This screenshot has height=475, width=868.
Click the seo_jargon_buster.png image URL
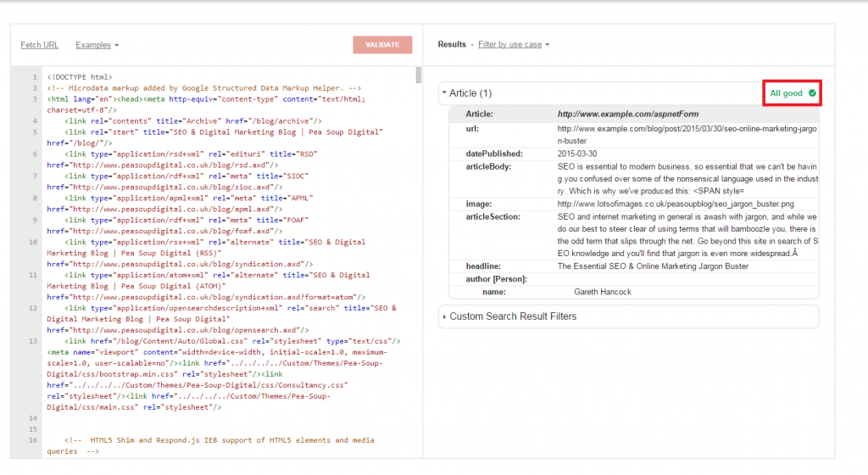click(675, 204)
